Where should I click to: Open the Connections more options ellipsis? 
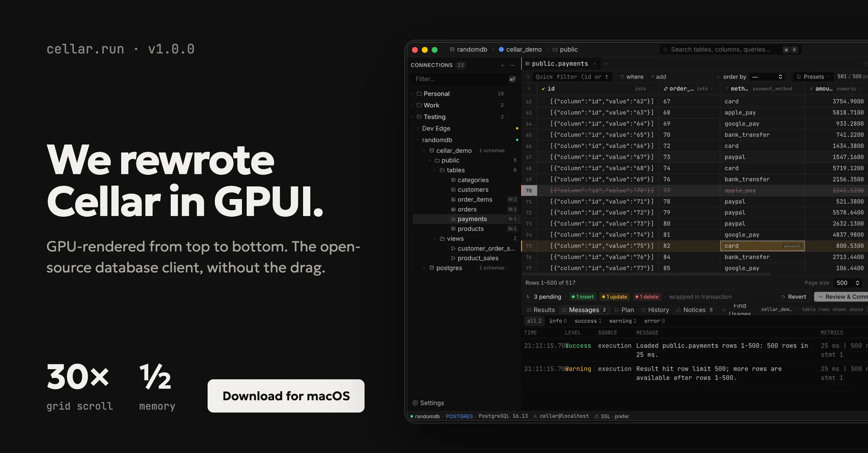(x=513, y=65)
